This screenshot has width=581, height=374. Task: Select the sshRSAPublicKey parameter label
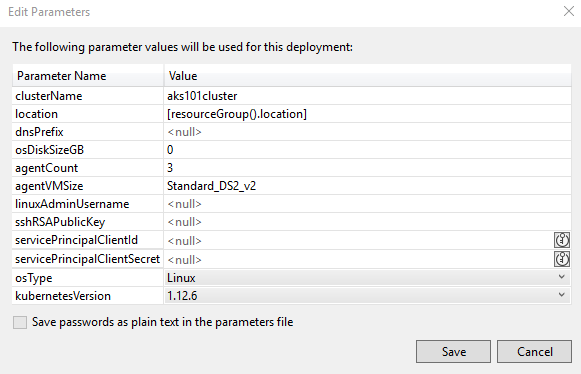click(x=60, y=222)
